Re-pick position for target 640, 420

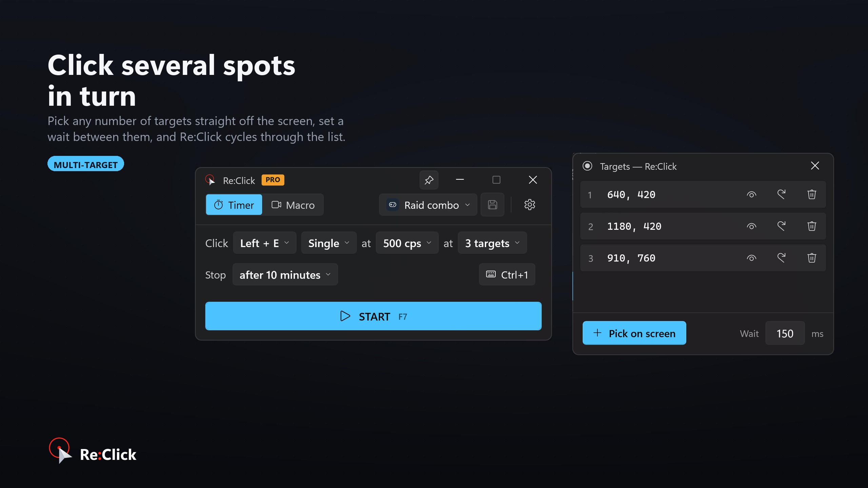(x=782, y=195)
